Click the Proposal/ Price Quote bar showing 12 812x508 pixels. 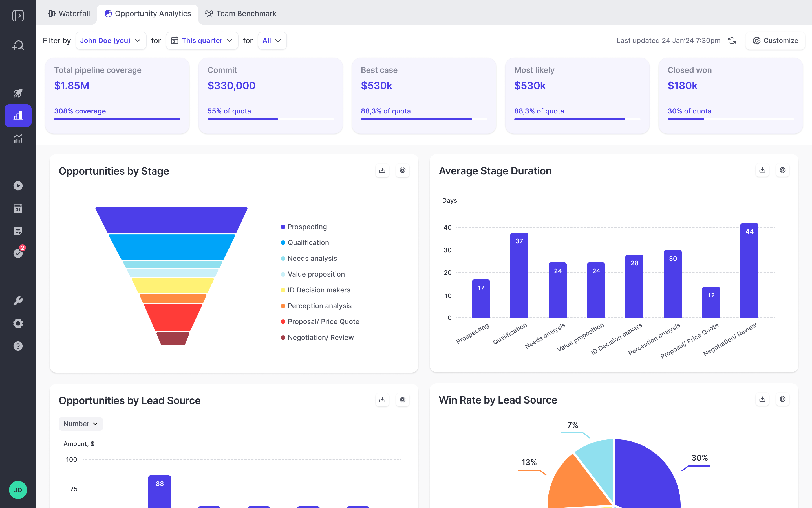click(x=711, y=302)
